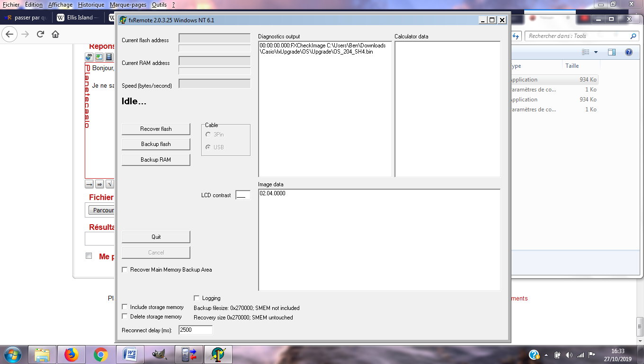Viewport: 644px width, 364px height.
Task: Click the Recover flash button
Action: pos(156,129)
